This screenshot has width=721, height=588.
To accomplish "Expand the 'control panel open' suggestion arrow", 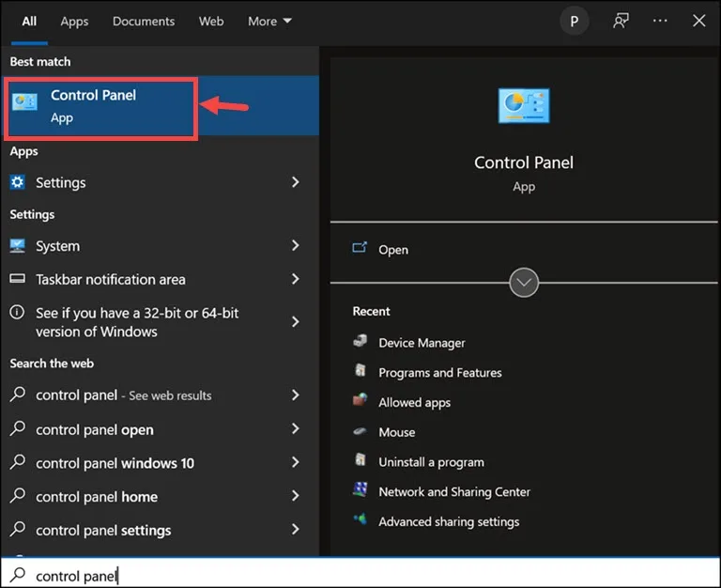I will pos(296,429).
